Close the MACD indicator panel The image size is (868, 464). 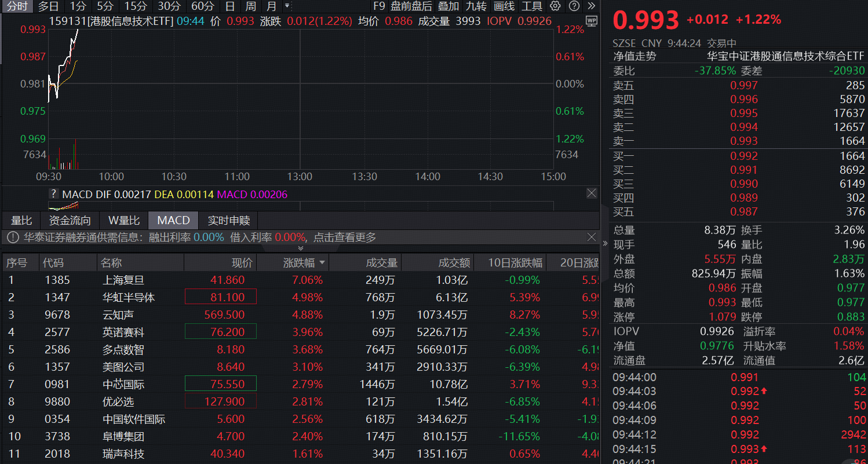591,193
